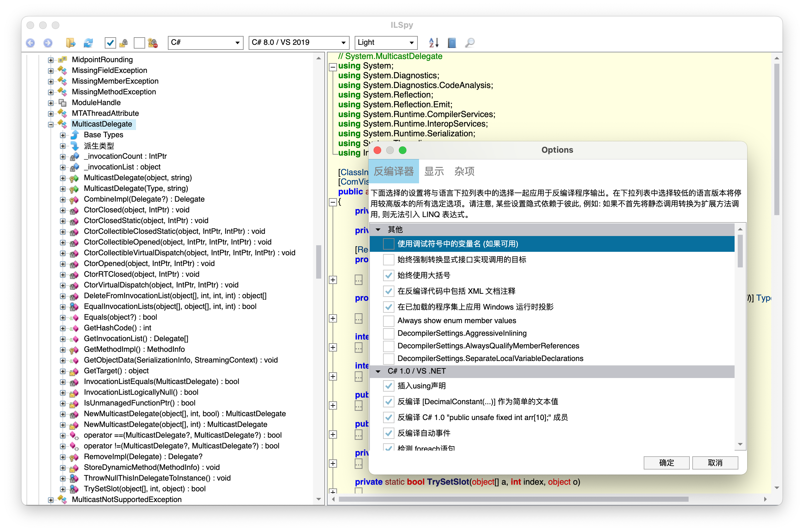This screenshot has width=804, height=532.
Task: Switch to the 杂项 tab
Action: [464, 171]
